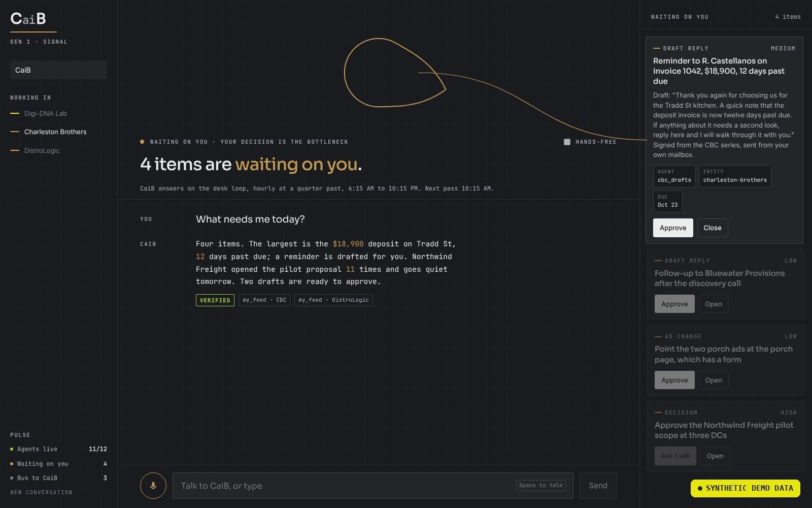
Task: Open the my_feed · DistroLogic source tag
Action: click(x=333, y=300)
